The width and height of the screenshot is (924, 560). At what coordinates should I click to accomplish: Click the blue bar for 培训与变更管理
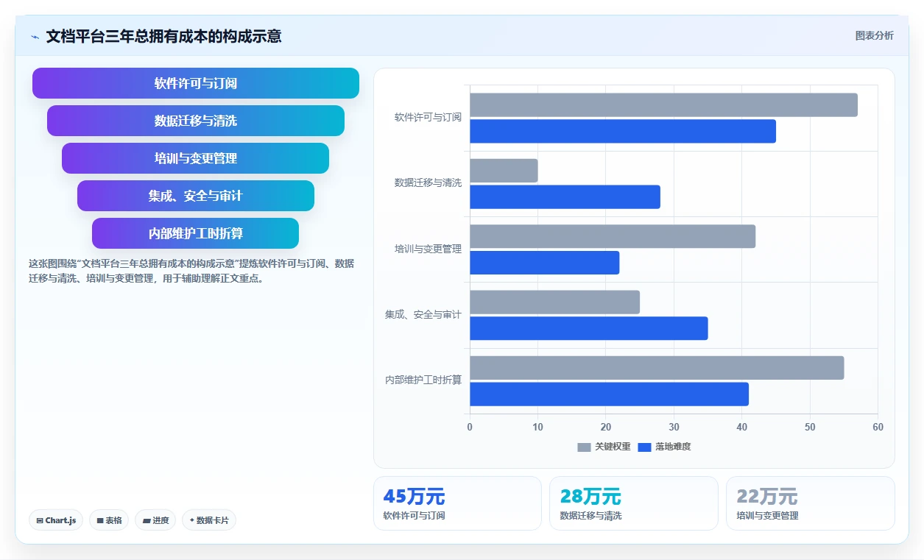click(x=545, y=263)
